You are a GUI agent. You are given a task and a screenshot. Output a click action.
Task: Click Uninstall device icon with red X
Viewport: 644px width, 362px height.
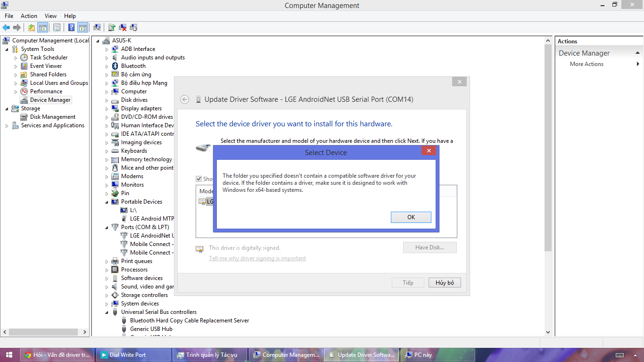123,27
